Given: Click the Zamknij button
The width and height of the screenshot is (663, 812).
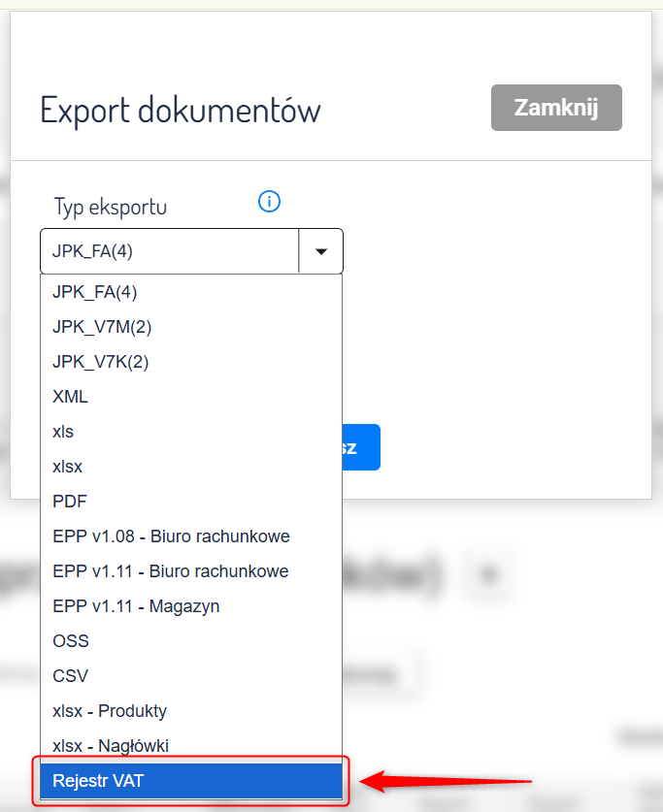Looking at the screenshot, I should [x=556, y=108].
